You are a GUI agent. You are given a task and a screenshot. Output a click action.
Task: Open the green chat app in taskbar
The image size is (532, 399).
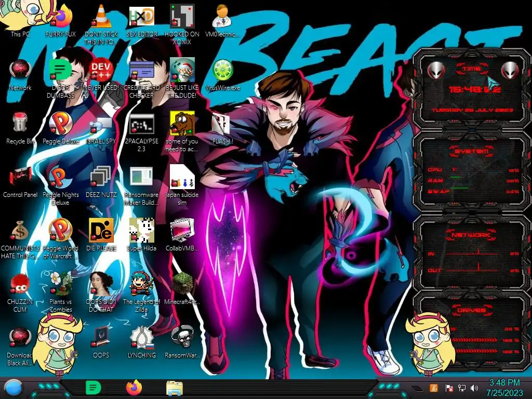click(x=94, y=388)
